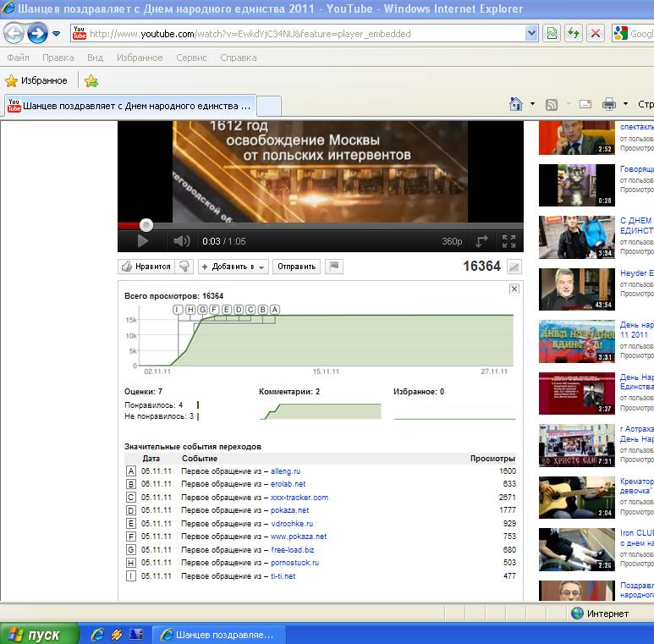The width and height of the screenshot is (654, 644).
Task: Open the pokaza.net referrer link in row D
Action: [x=290, y=510]
